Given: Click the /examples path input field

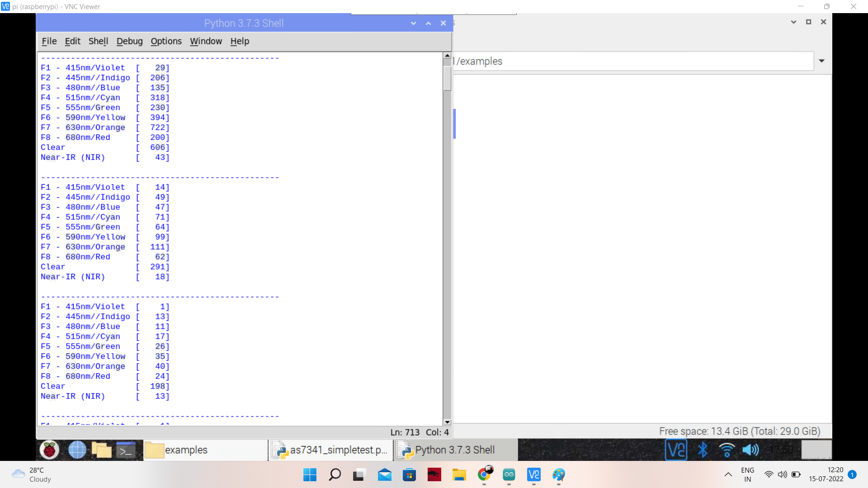Looking at the screenshot, I should pos(633,61).
